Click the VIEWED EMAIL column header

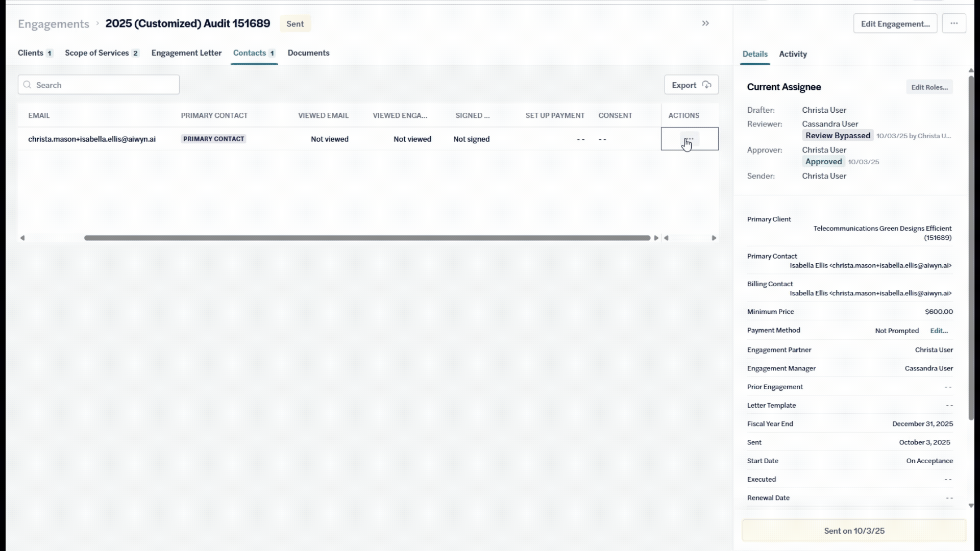pyautogui.click(x=323, y=115)
